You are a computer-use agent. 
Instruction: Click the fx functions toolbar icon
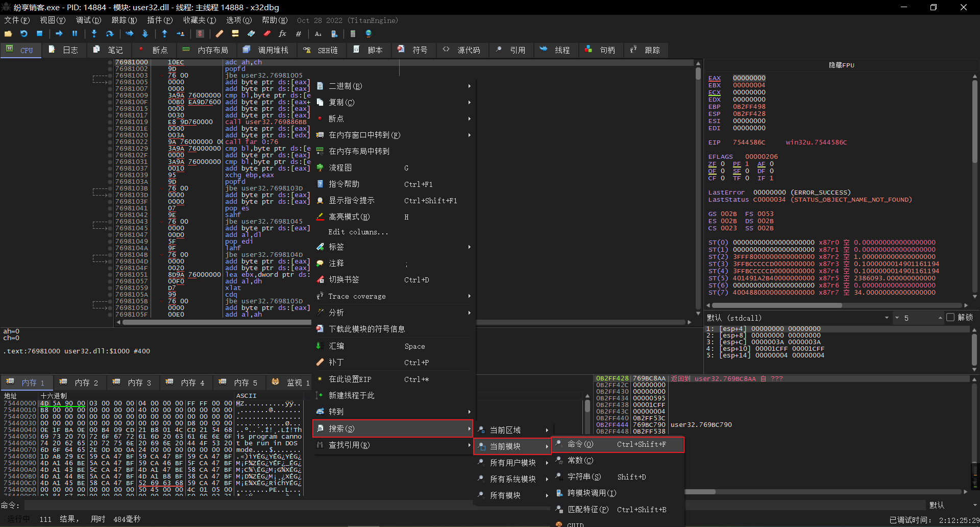282,34
